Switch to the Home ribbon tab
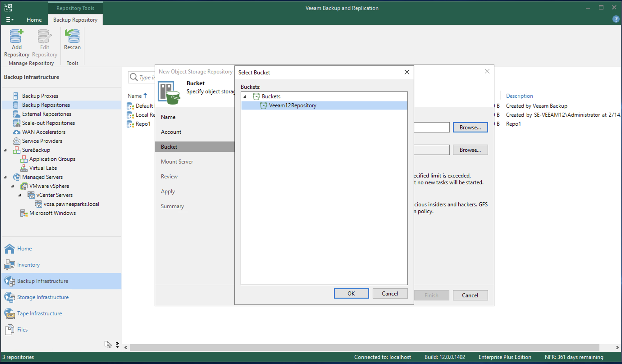The height and width of the screenshot is (364, 622). click(x=34, y=20)
